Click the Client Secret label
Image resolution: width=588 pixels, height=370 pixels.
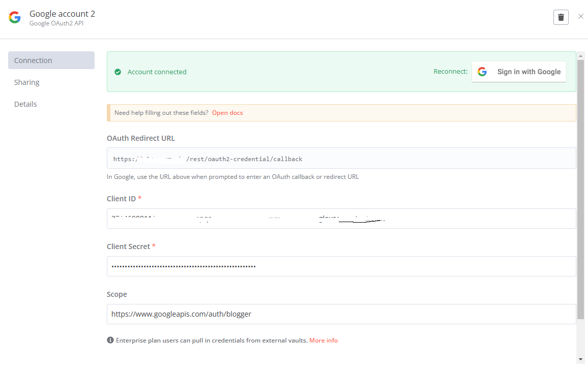(x=128, y=246)
